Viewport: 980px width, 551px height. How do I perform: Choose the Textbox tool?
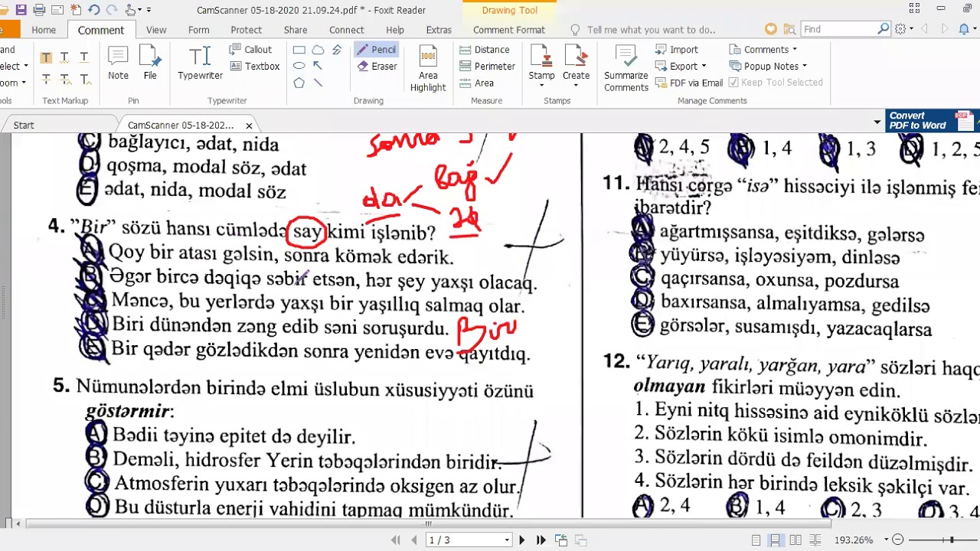pyautogui.click(x=255, y=67)
